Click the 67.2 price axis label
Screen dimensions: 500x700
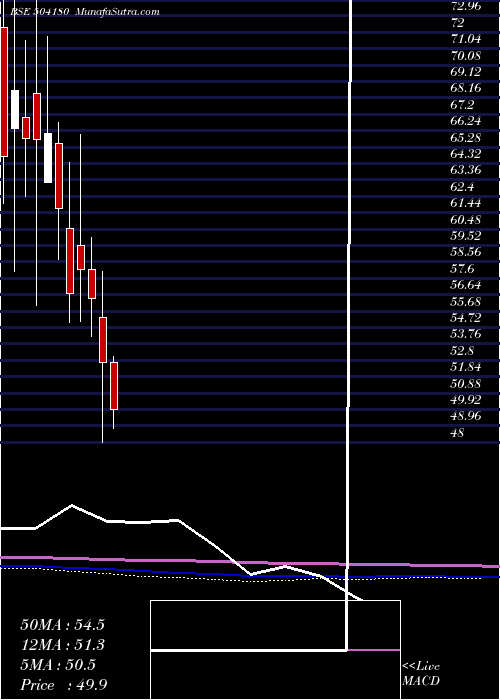click(x=462, y=105)
